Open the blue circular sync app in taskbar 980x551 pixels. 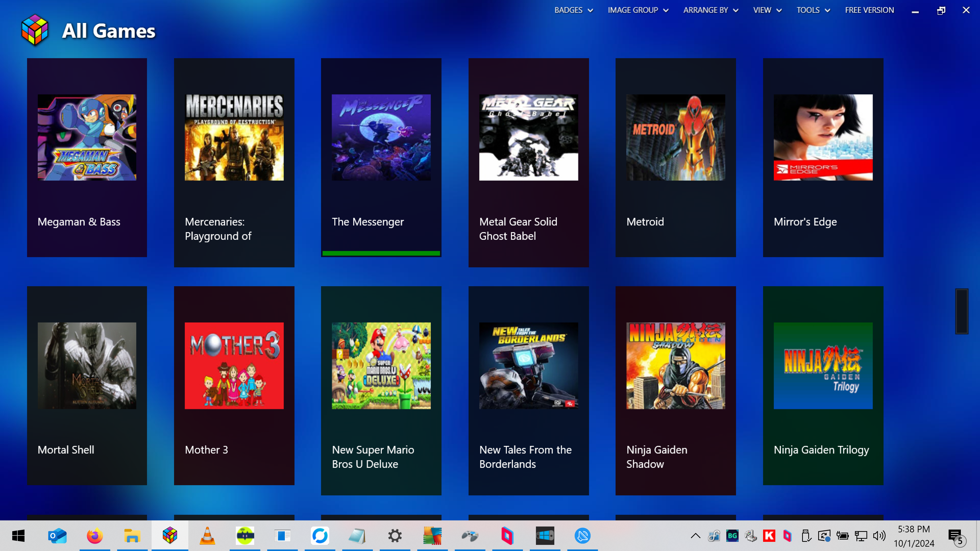click(320, 536)
